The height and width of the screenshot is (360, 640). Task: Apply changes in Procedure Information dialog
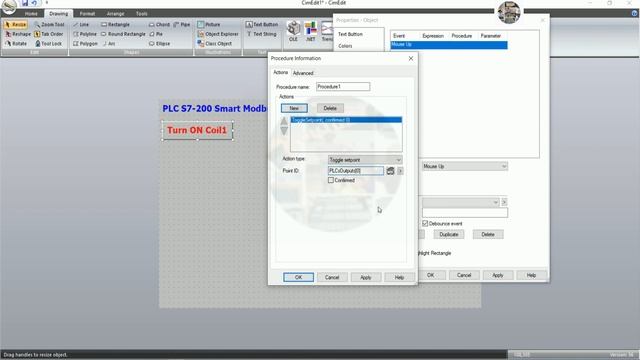(x=366, y=277)
